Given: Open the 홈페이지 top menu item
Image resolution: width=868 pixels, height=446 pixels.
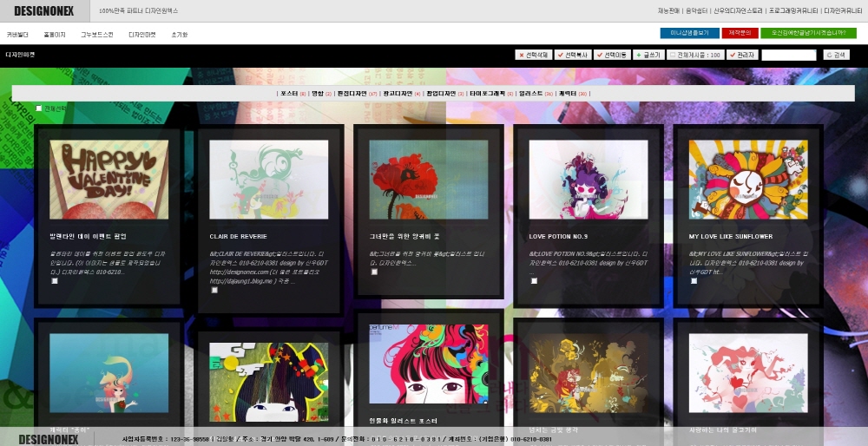Looking at the screenshot, I should 55,35.
